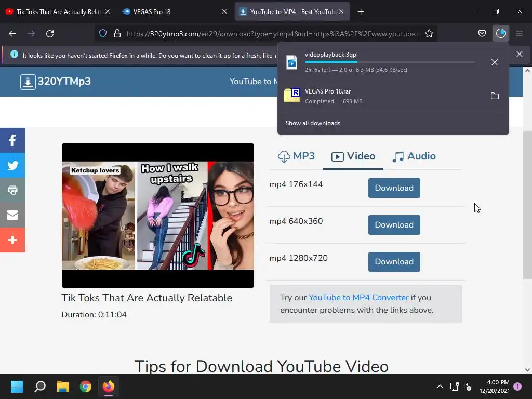The height and width of the screenshot is (399, 532).
Task: Click the videoplayback.3gp download progress bar
Action: coord(390,62)
